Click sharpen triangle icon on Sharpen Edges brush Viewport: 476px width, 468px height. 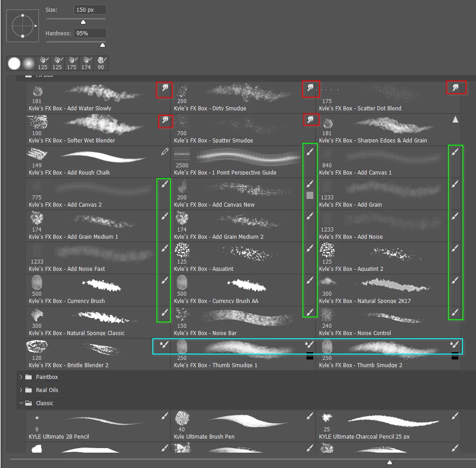(x=455, y=120)
